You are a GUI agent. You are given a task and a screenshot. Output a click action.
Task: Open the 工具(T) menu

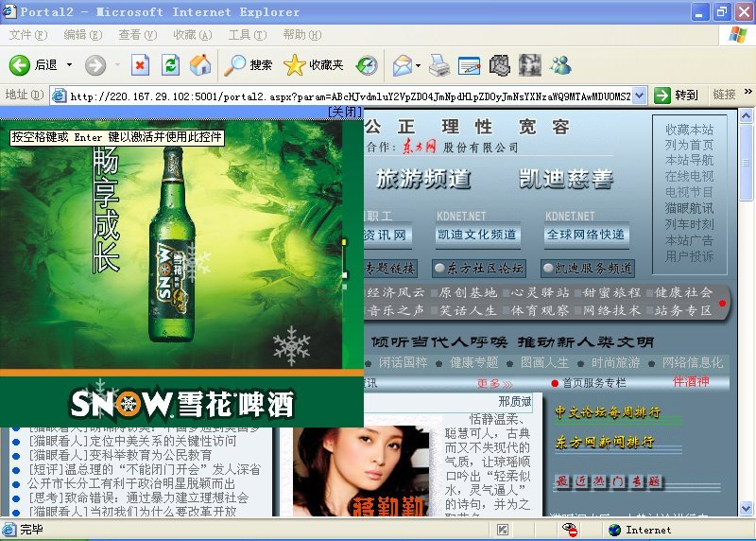247,35
